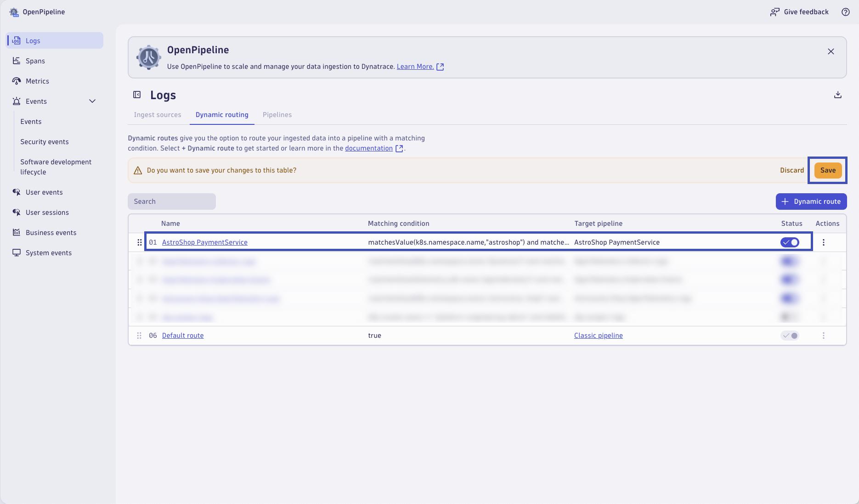Click the Status column header
This screenshot has width=859, height=504.
click(792, 224)
